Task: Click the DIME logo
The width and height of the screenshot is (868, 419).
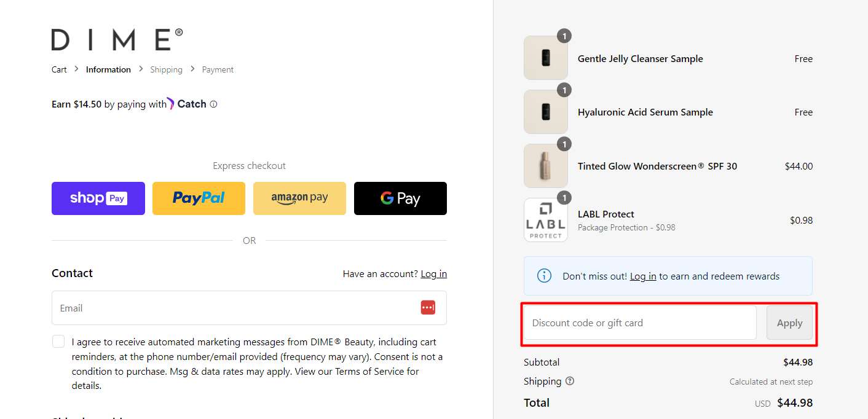Action: pos(117,39)
